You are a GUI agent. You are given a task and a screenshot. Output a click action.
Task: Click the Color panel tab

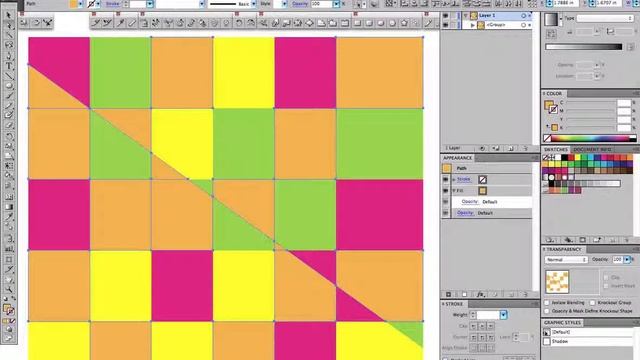click(553, 93)
